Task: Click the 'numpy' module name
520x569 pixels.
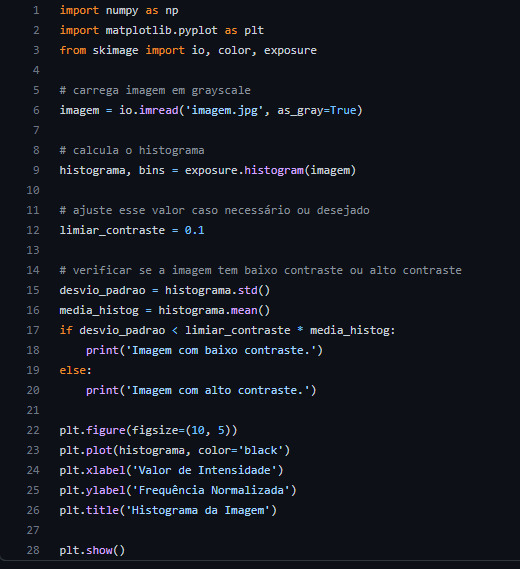Action: 122,11
